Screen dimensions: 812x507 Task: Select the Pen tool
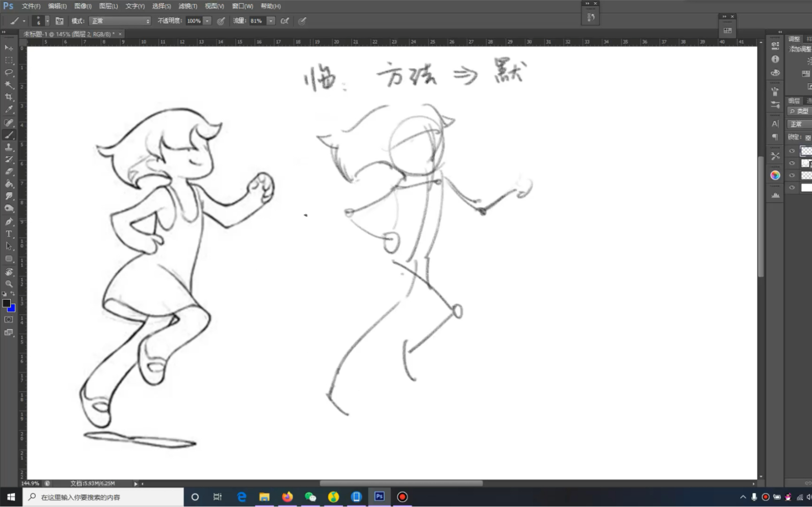coord(9,222)
